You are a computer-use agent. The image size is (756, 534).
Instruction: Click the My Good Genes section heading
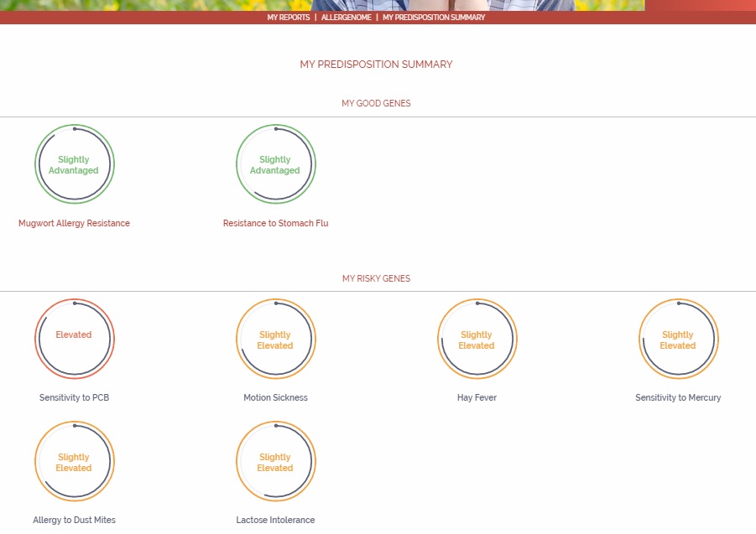coord(376,103)
